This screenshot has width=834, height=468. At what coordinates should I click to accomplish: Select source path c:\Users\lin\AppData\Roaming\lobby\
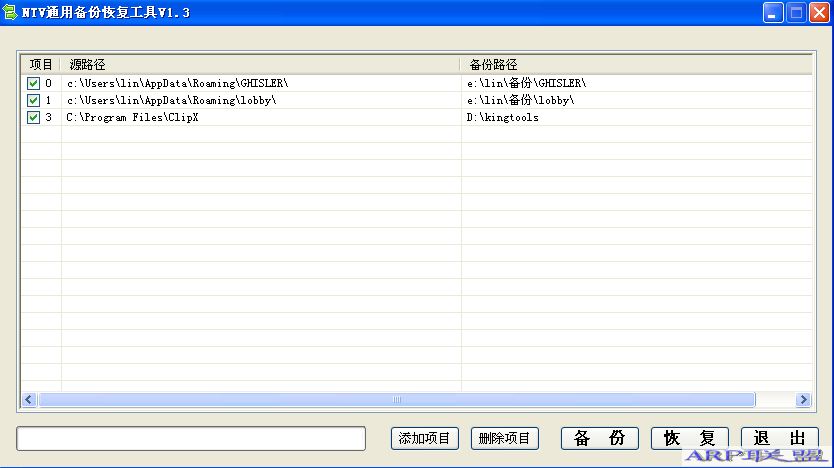[x=171, y=101]
